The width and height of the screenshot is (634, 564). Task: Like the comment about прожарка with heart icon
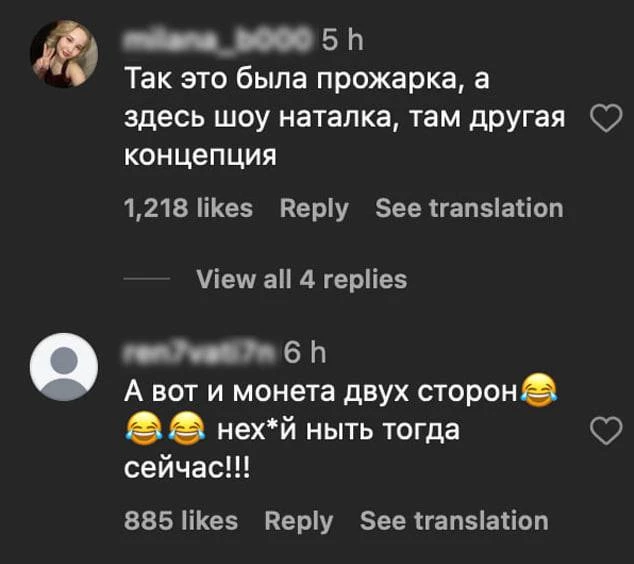pos(606,120)
